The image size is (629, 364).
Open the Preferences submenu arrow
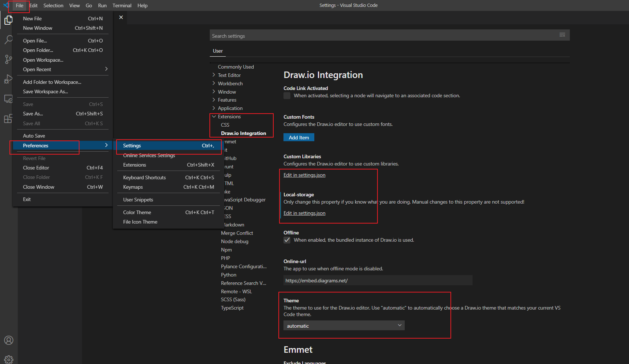106,145
